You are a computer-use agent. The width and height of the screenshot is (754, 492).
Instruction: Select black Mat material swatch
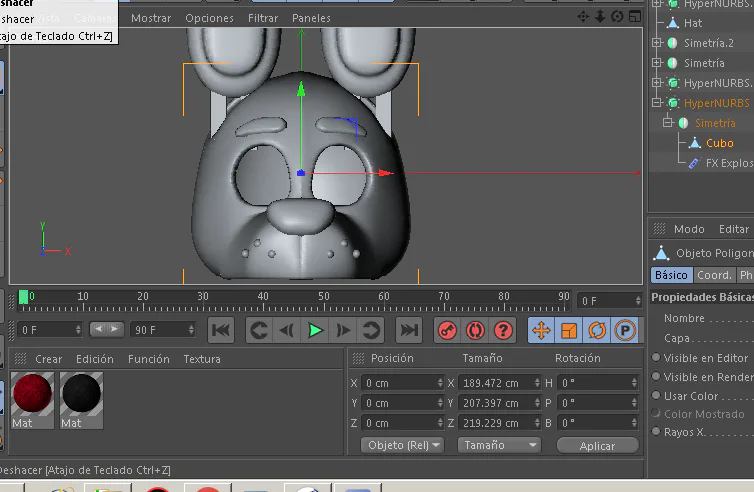click(x=81, y=401)
